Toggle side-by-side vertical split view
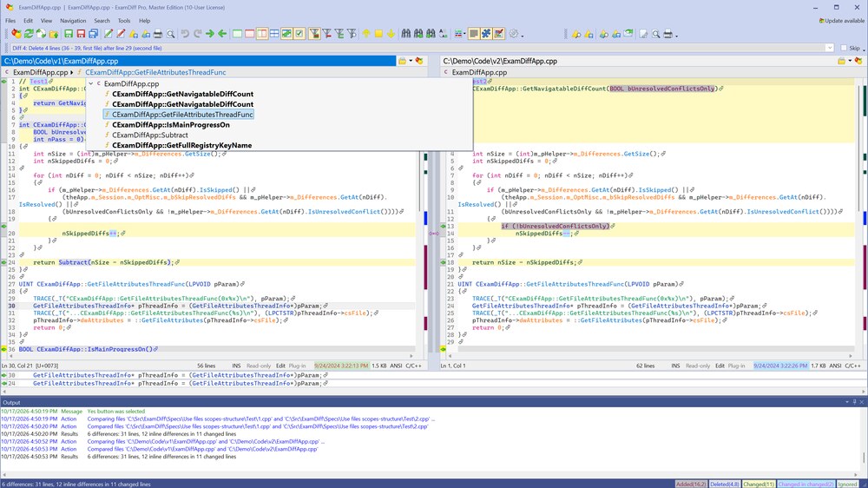868x488 pixels. (x=262, y=34)
